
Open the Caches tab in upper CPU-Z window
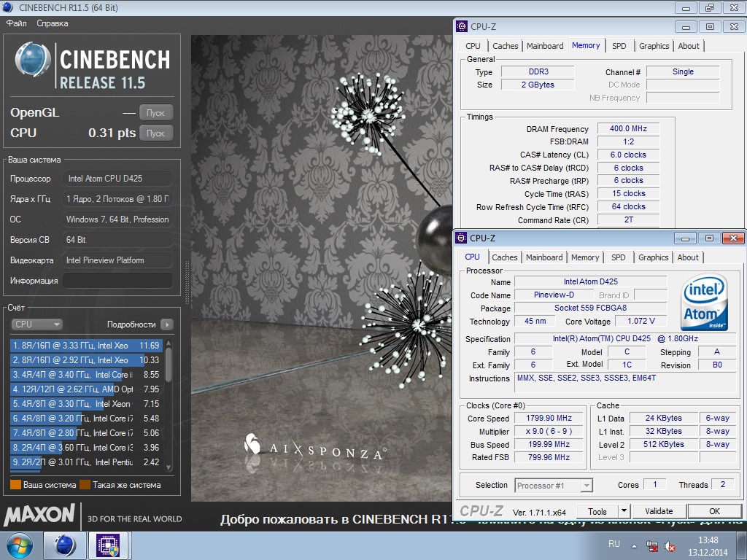505,46
